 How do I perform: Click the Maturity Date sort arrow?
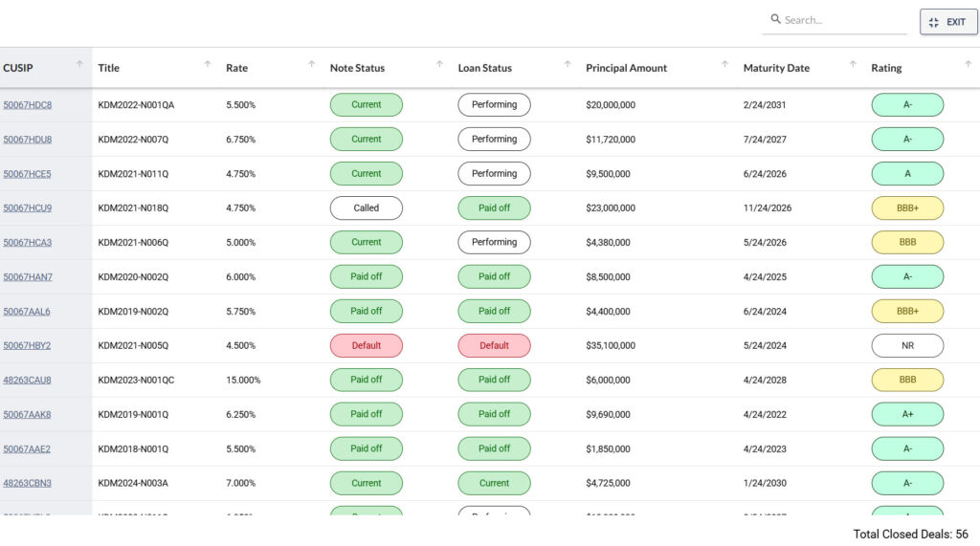853,64
